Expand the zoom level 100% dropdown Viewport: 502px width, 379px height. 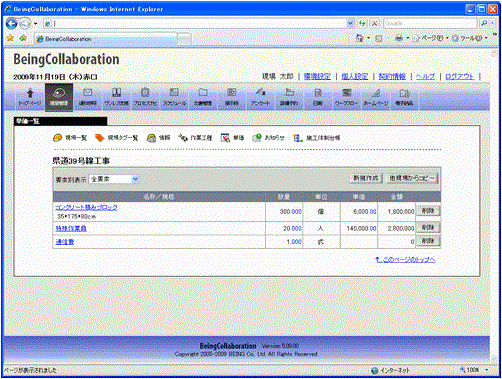coord(487,370)
